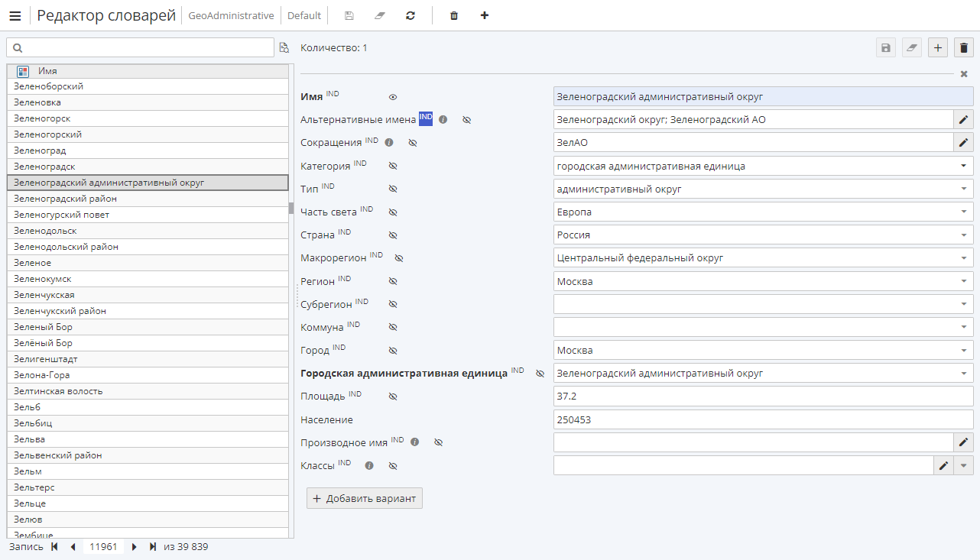980x560 pixels.
Task: Toggle visibility for Альтернативные имена field
Action: pyautogui.click(x=466, y=120)
